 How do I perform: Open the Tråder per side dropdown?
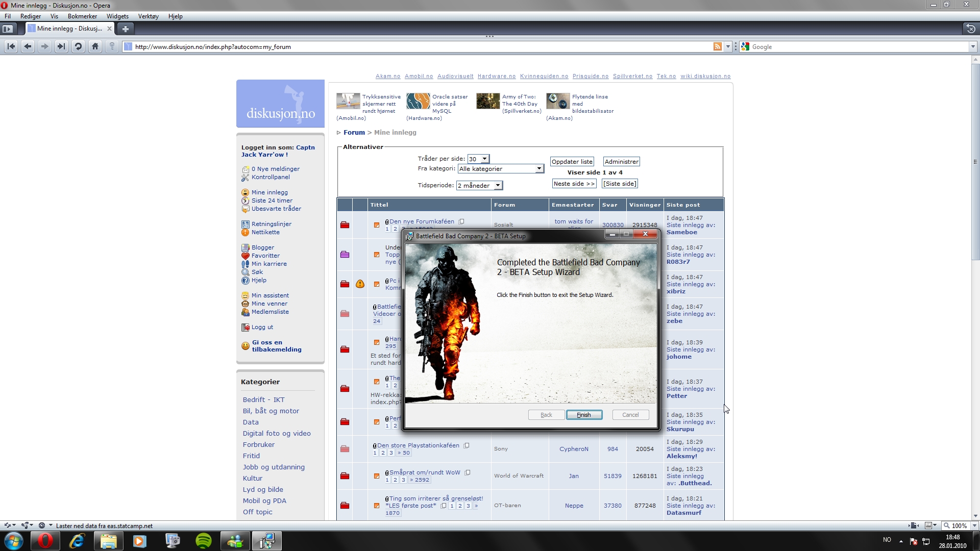478,159
